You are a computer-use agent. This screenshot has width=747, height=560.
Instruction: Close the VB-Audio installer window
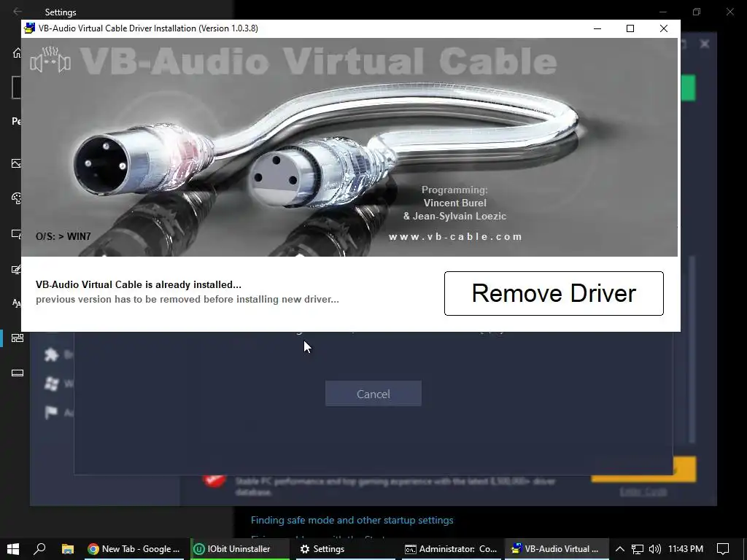click(664, 28)
